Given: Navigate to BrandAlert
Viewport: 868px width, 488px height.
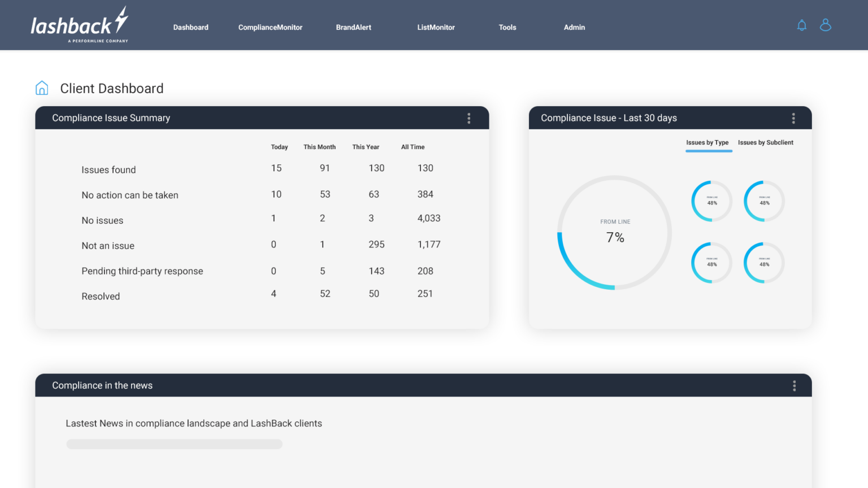Looking at the screenshot, I should click(353, 27).
